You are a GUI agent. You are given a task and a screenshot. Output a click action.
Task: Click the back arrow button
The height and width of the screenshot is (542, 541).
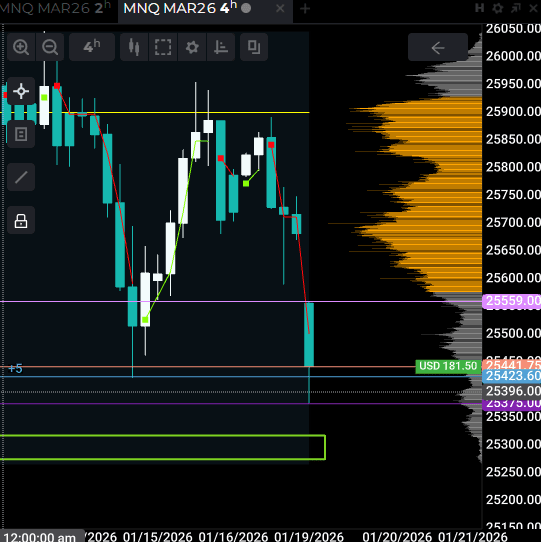point(438,47)
